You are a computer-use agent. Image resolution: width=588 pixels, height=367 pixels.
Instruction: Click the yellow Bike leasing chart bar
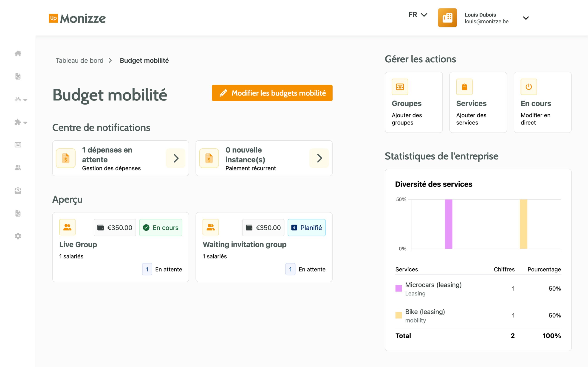[523, 224]
